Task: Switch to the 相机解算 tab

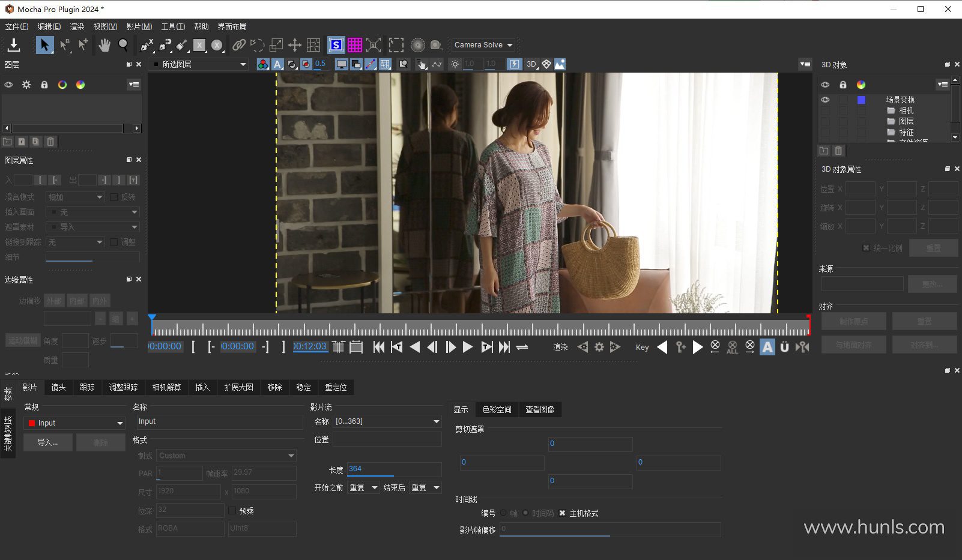Action: [166, 387]
